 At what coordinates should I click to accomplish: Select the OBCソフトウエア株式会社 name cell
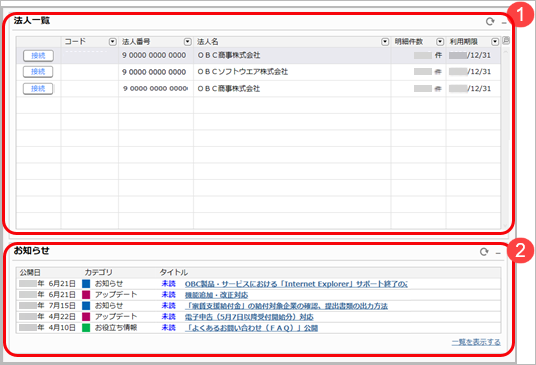pos(292,72)
